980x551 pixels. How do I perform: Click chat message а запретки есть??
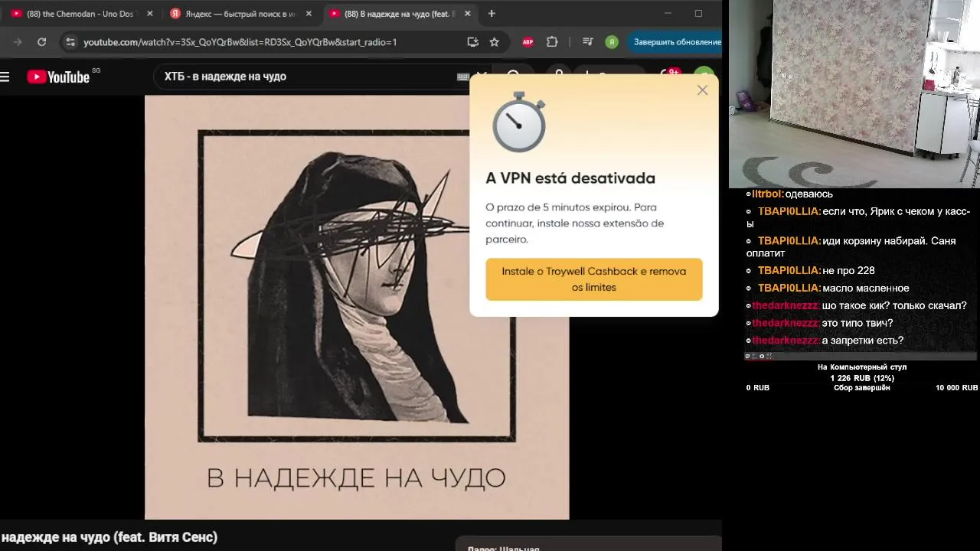[863, 341]
